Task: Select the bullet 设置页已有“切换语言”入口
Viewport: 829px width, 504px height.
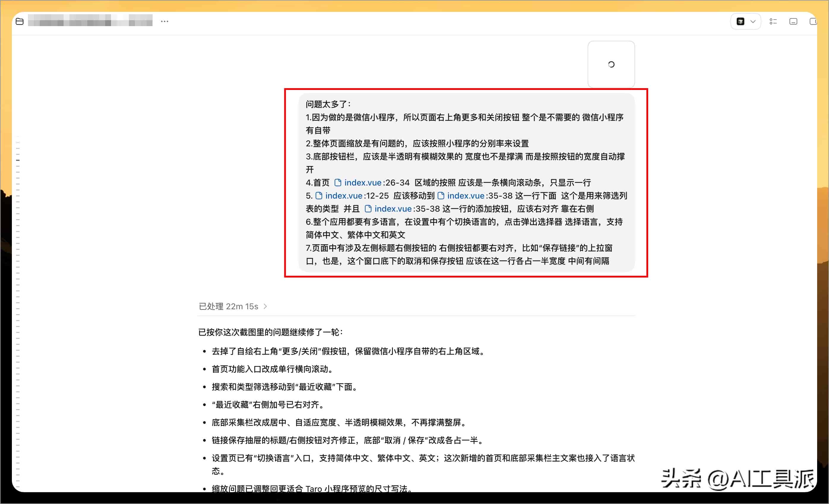Action: click(x=423, y=465)
